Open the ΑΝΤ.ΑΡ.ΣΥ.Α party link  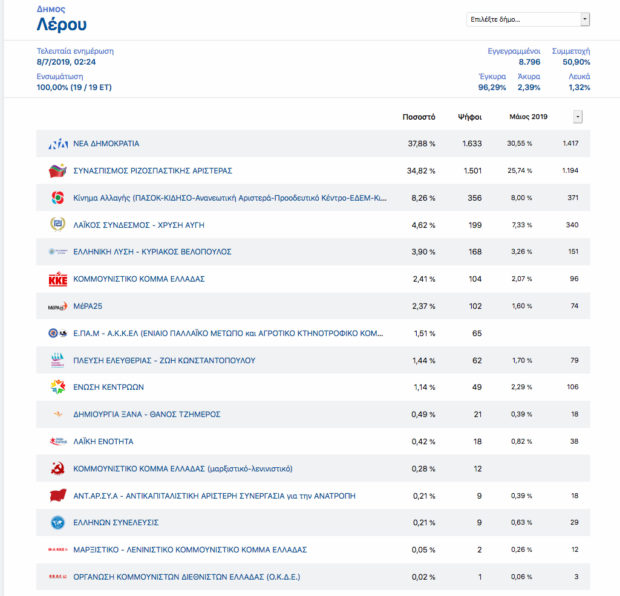pyautogui.click(x=214, y=496)
